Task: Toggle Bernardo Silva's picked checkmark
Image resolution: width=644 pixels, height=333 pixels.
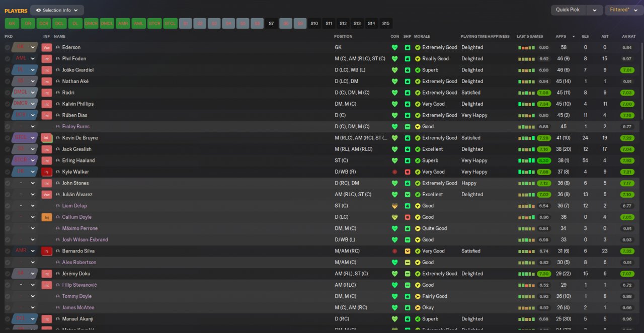Action: (8, 251)
